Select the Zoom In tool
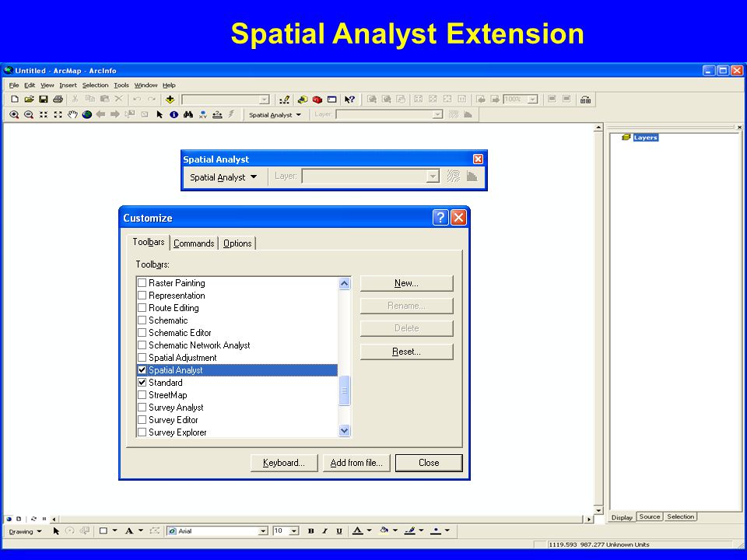 (14, 115)
